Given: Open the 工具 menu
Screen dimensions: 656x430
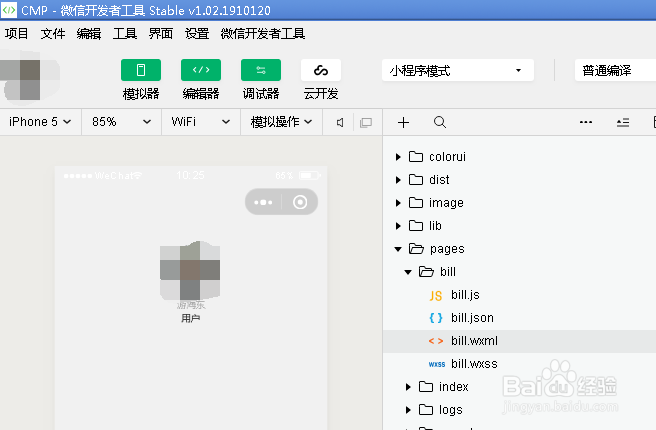Looking at the screenshot, I should [x=125, y=33].
